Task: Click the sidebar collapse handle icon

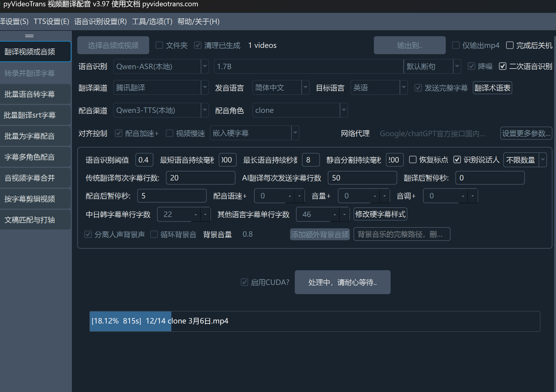Action: pyautogui.click(x=29, y=36)
